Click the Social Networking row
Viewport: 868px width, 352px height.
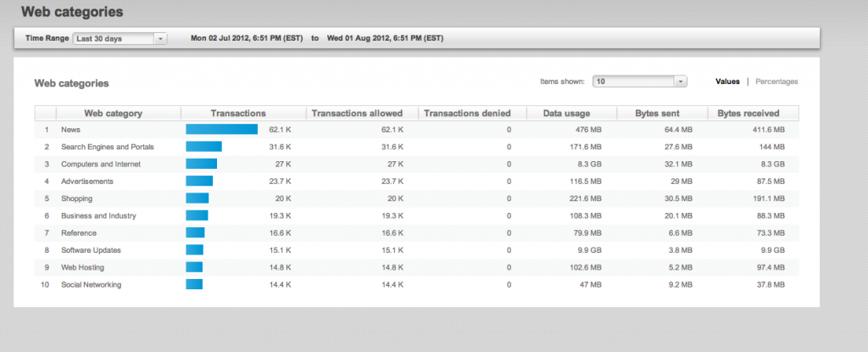91,285
